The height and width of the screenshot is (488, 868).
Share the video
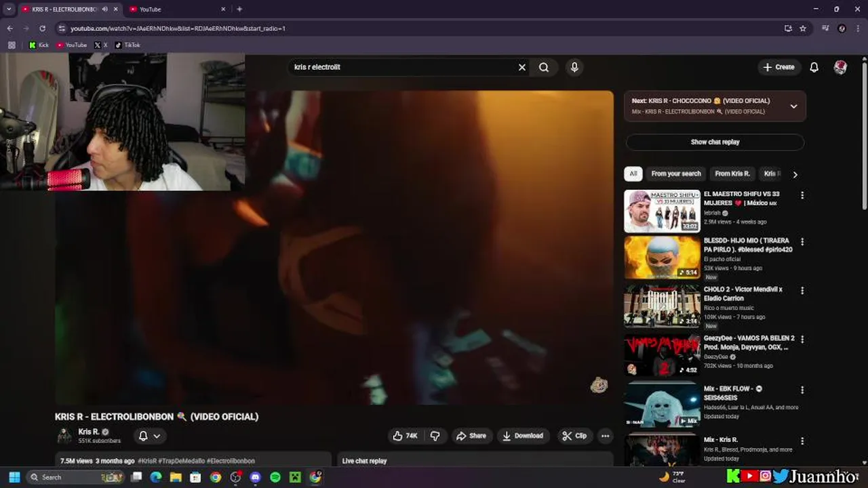coord(471,436)
